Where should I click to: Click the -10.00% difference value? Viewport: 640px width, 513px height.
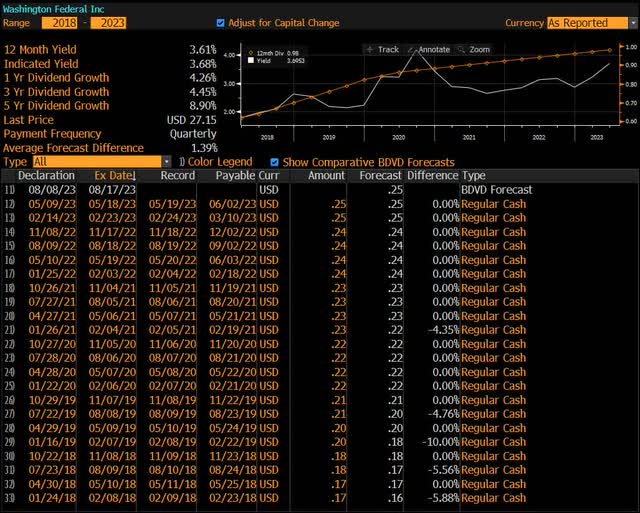[441, 442]
